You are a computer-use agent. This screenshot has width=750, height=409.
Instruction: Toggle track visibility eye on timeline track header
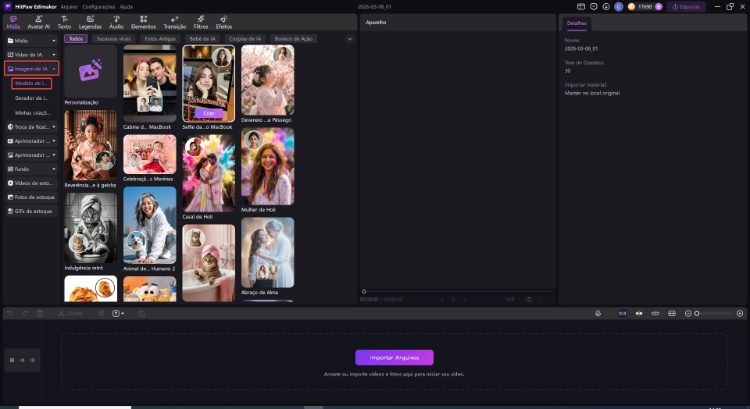click(22, 360)
